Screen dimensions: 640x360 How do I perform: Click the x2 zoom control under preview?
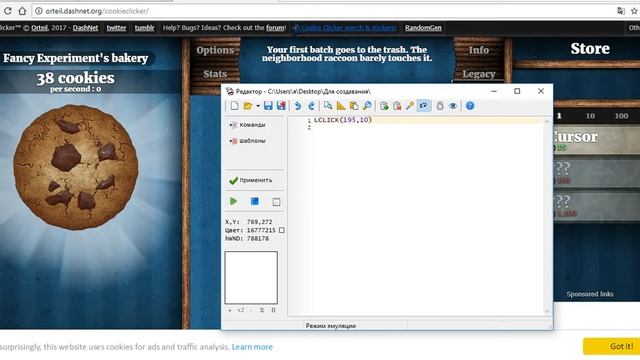click(x=240, y=310)
